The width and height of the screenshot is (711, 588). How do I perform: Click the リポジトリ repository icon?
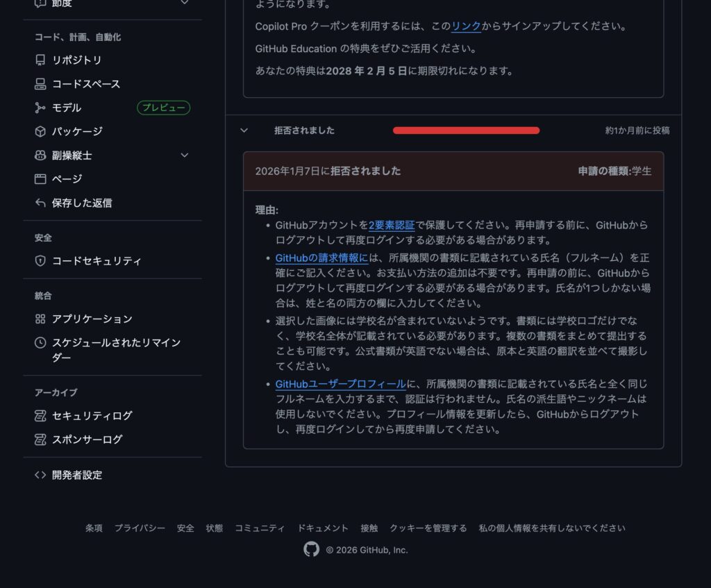point(40,60)
